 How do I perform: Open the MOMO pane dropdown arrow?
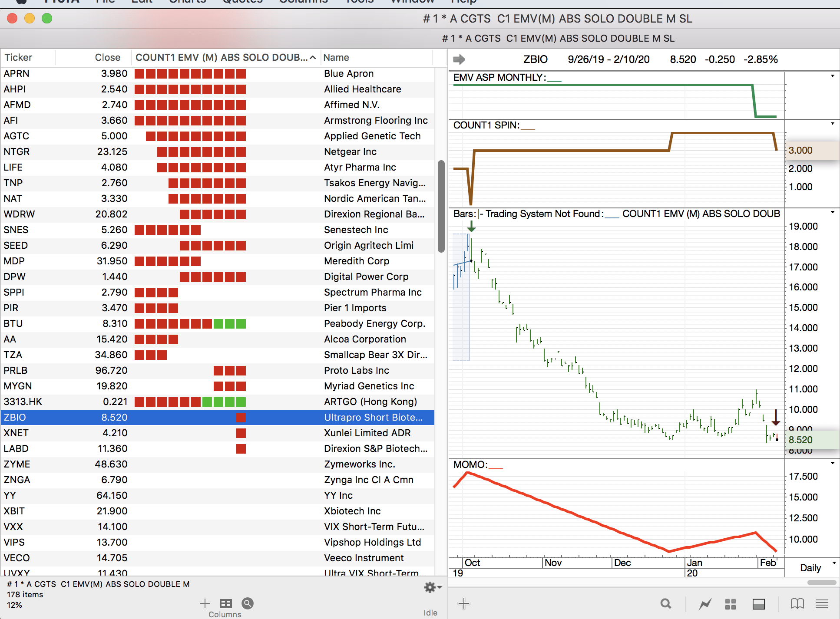(832, 463)
